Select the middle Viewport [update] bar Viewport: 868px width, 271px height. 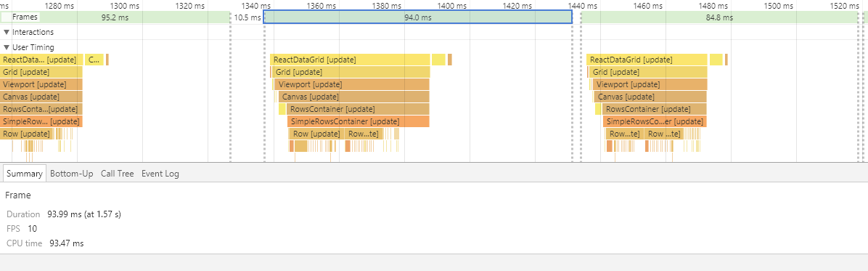click(352, 84)
